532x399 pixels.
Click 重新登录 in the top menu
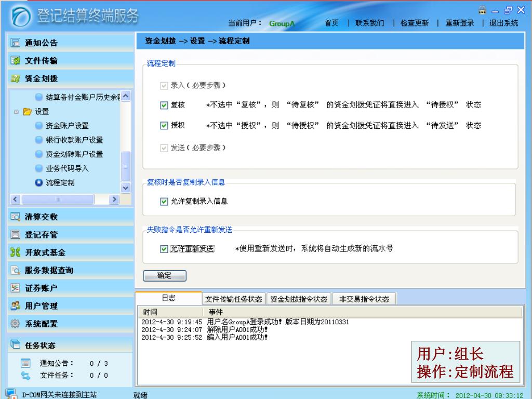[x=460, y=23]
